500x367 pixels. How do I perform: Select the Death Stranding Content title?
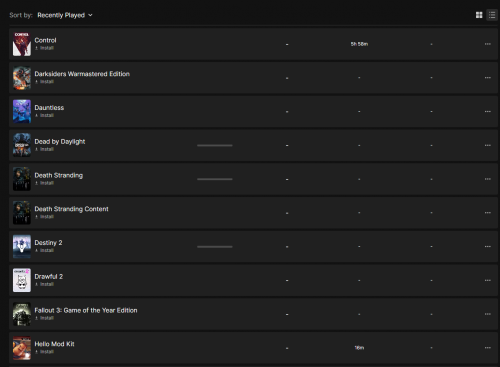point(71,209)
